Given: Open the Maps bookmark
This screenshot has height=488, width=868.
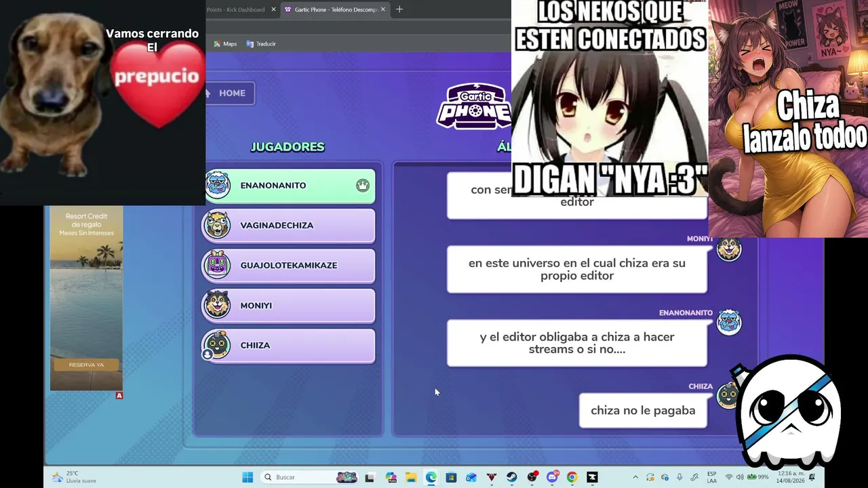Looking at the screenshot, I should [x=225, y=44].
